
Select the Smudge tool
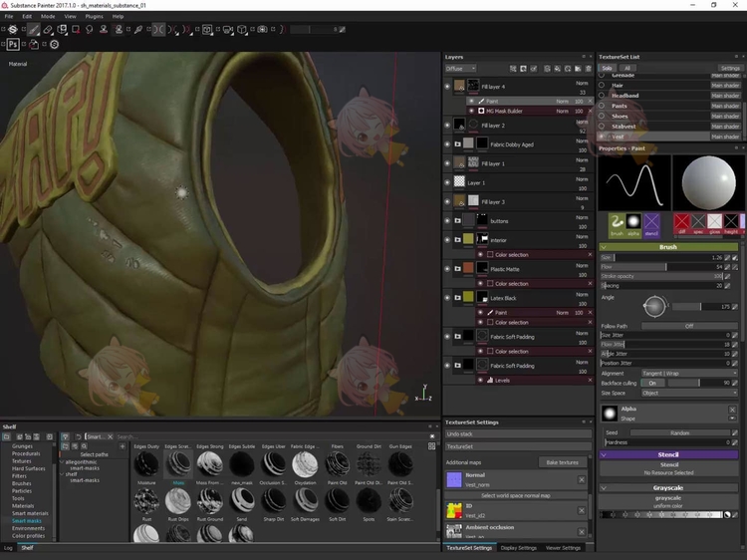point(89,30)
